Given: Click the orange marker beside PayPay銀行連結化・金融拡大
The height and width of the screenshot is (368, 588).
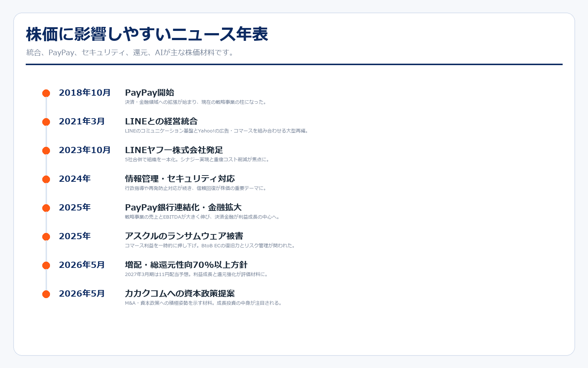Looking at the screenshot, I should (x=46, y=208).
